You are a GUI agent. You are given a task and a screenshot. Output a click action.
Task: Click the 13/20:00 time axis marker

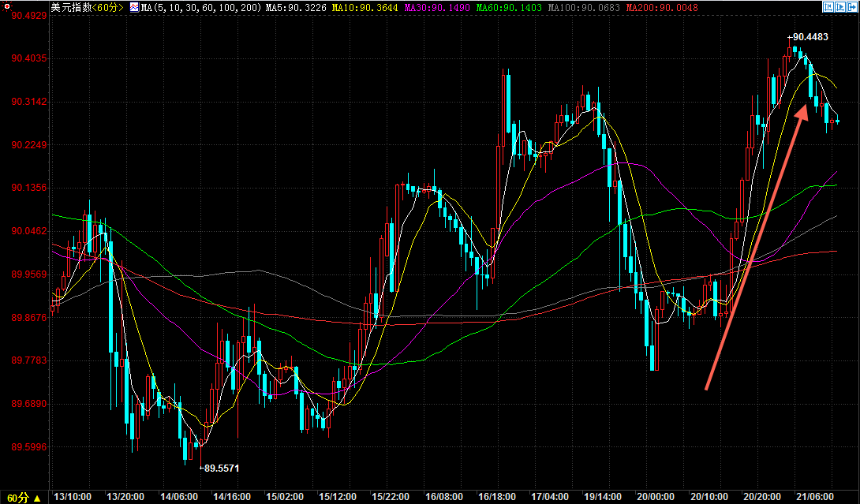click(x=125, y=497)
